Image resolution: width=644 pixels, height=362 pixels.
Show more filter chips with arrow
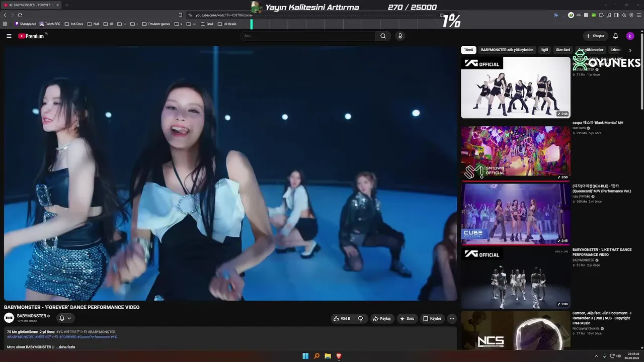pyautogui.click(x=630, y=50)
